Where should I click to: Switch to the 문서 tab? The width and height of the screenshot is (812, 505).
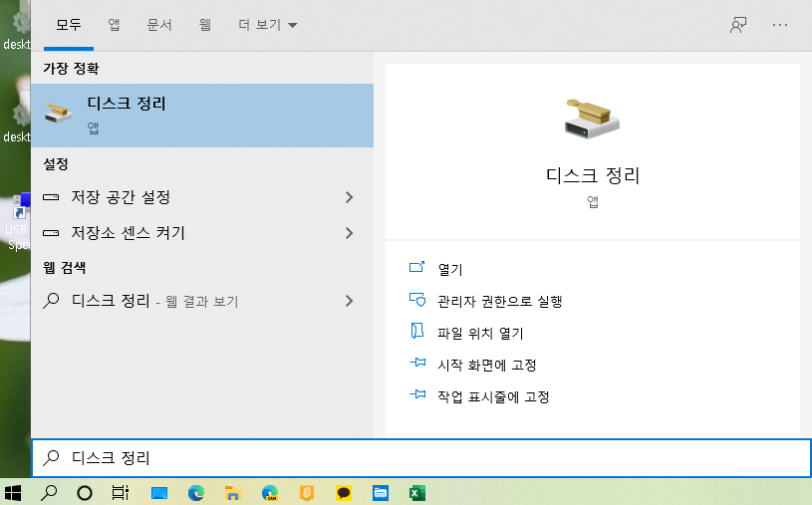(159, 25)
